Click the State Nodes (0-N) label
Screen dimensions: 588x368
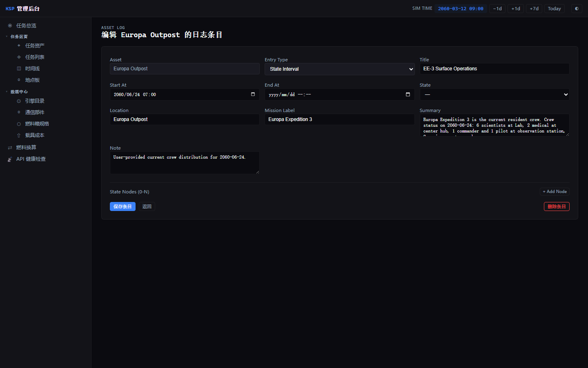129,192
